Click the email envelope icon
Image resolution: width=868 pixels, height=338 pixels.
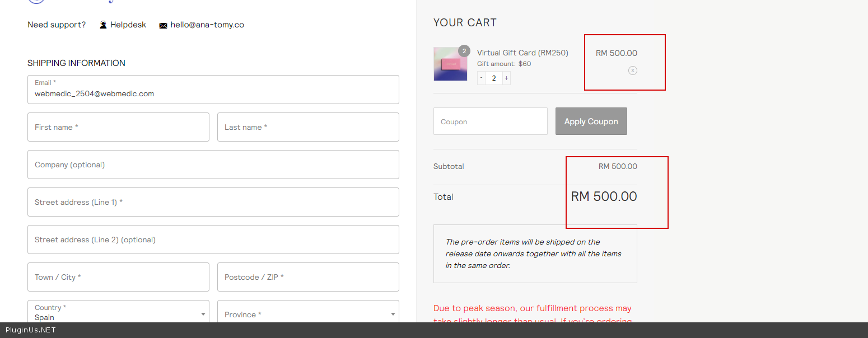tap(163, 25)
